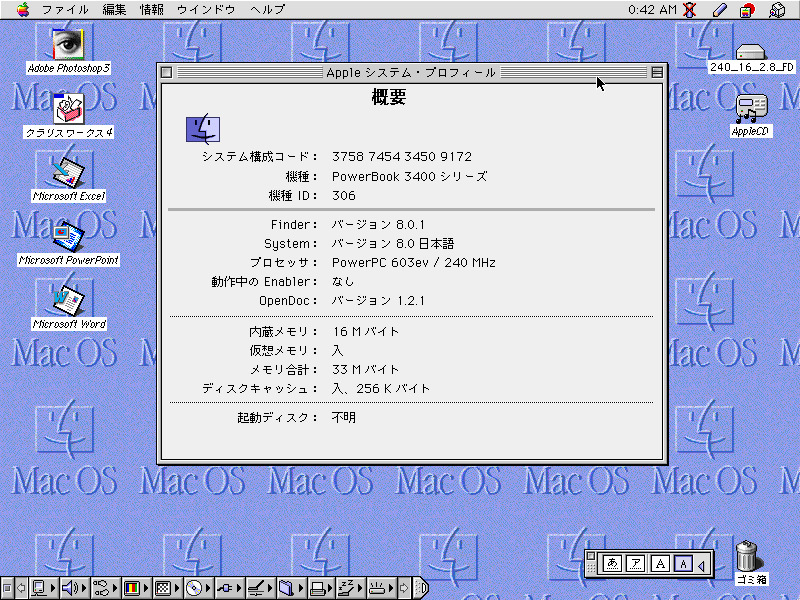Click the メモリ合計 value 33 M バイト
This screenshot has height=600, width=800.
tap(366, 369)
